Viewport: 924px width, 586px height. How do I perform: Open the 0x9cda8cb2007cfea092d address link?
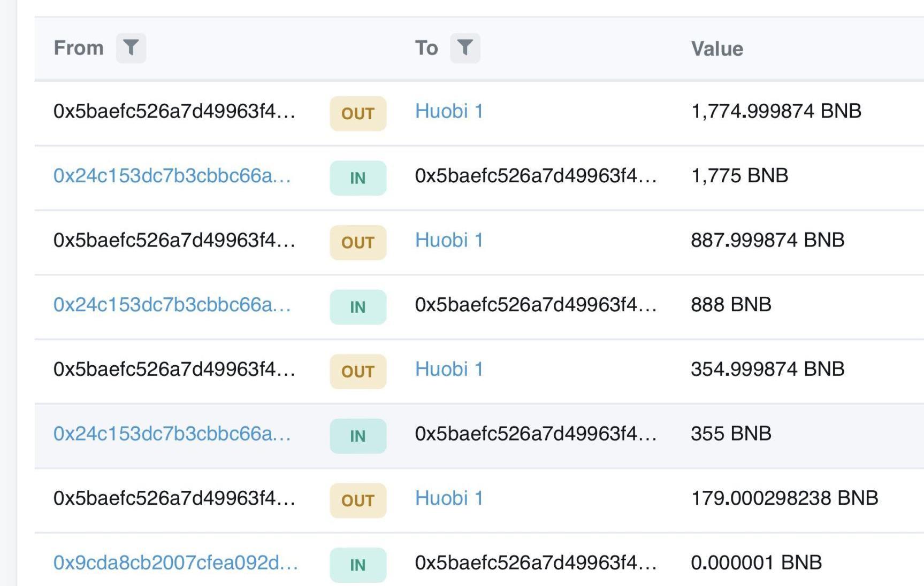pos(175,562)
